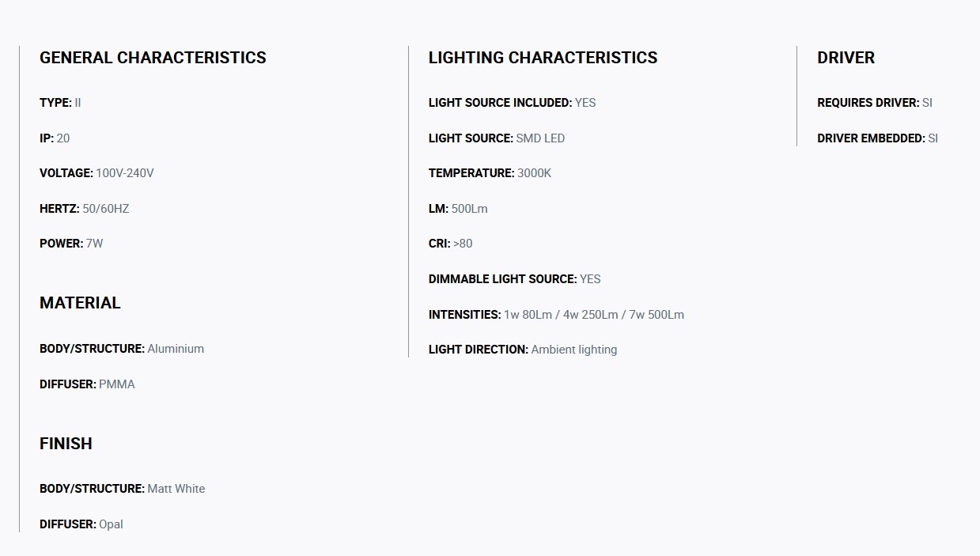This screenshot has width=980, height=556.
Task: Select the Voltage 100V-240V text
Action: point(96,173)
